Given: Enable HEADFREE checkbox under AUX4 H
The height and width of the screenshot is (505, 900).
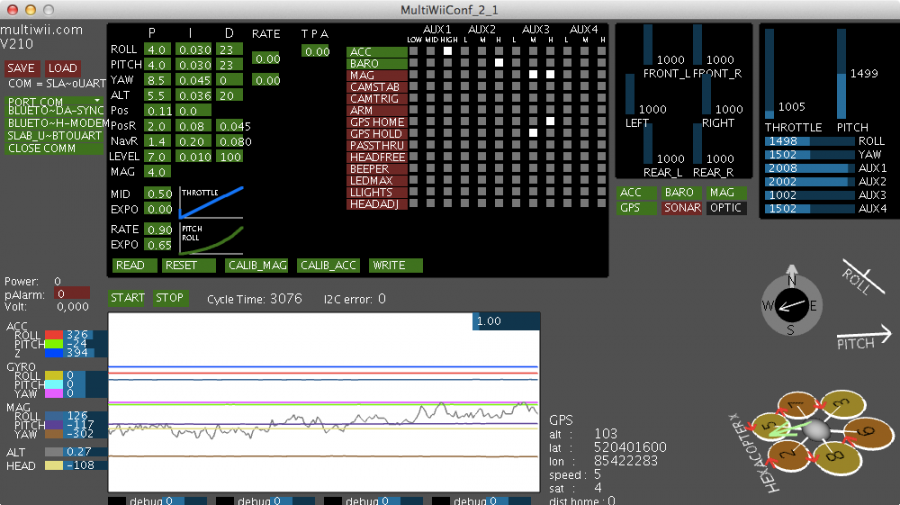Looking at the screenshot, I should point(602,156).
